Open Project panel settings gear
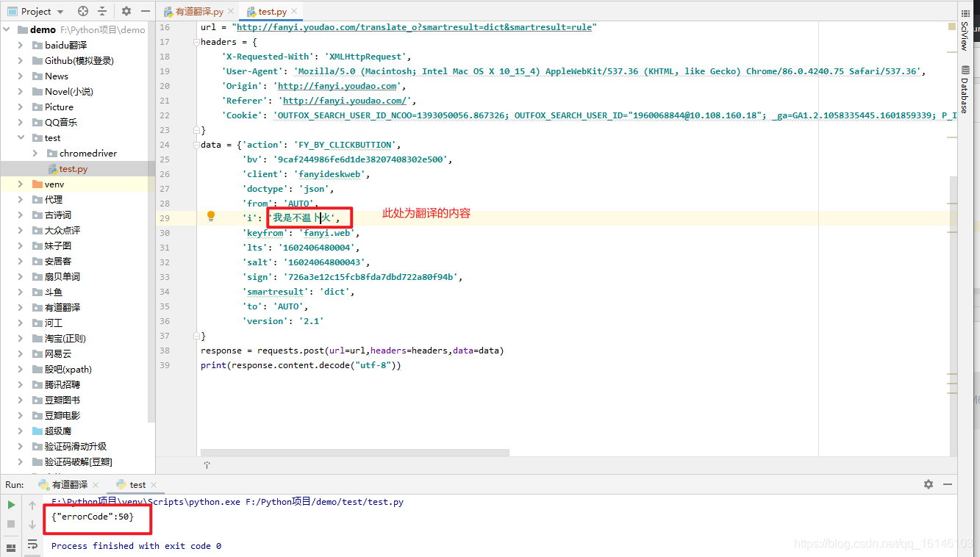The height and width of the screenshot is (557, 980). [126, 11]
